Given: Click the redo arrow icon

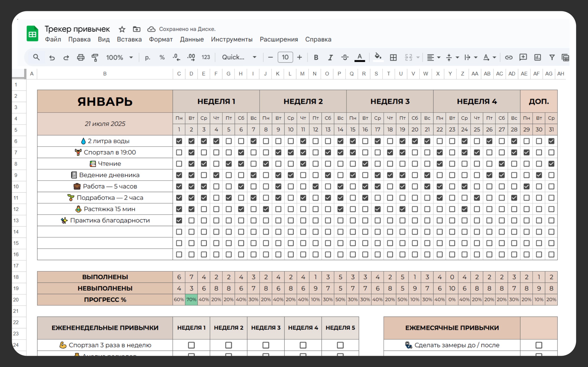Looking at the screenshot, I should click(x=66, y=57).
